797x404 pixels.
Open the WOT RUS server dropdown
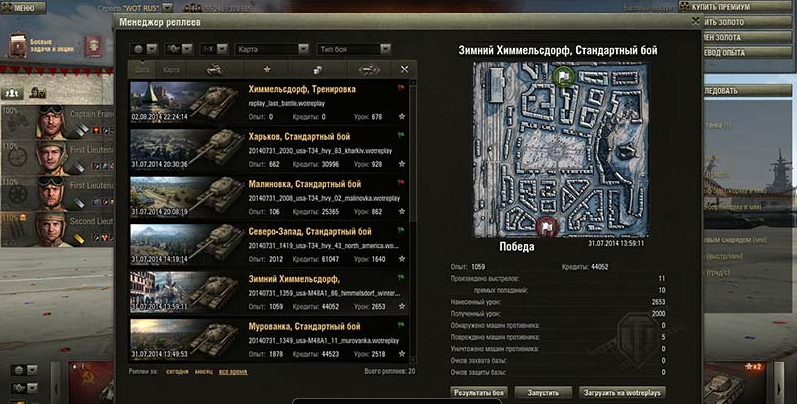tap(167, 8)
